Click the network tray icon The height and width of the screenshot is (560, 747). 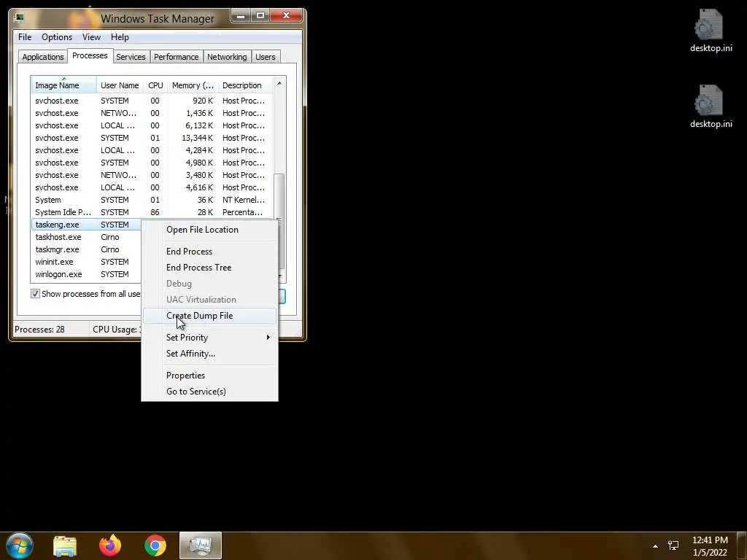(673, 545)
